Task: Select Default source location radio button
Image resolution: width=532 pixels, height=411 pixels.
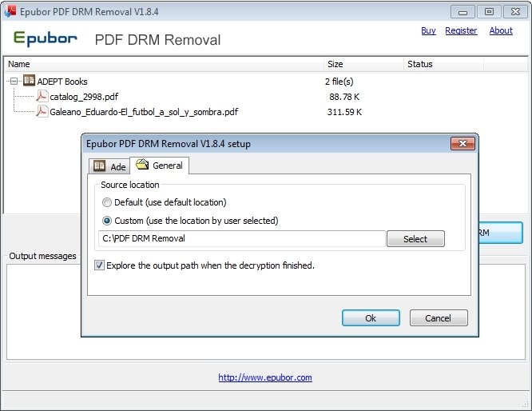Action: click(107, 202)
